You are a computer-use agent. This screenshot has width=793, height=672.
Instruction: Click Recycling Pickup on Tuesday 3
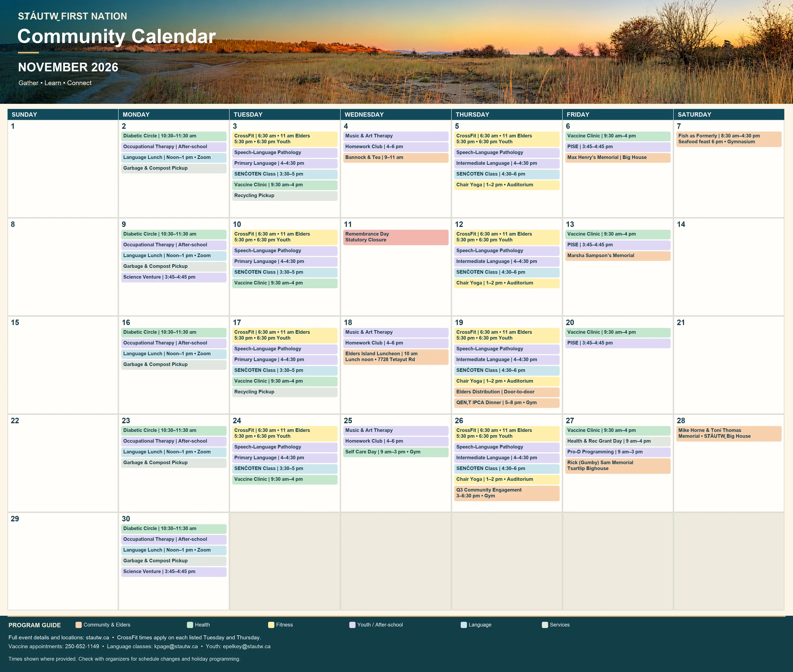(x=285, y=195)
